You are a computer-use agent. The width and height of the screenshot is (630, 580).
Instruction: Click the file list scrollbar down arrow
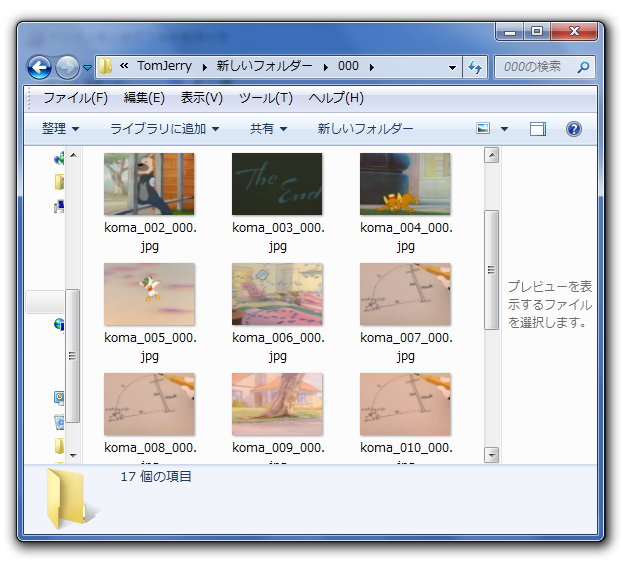pyautogui.click(x=491, y=455)
